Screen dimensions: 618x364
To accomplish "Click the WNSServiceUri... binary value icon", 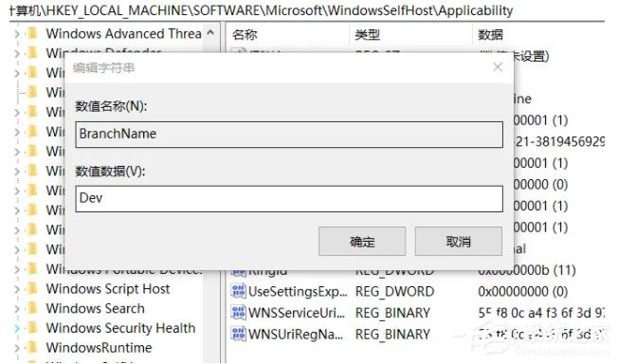I will [x=238, y=313].
